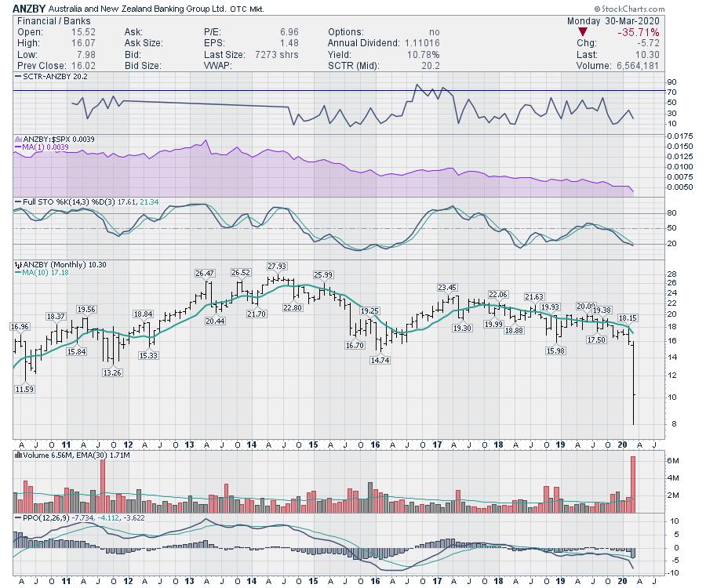Click the 13.26 low price label
This screenshot has width=706, height=588.
[112, 372]
